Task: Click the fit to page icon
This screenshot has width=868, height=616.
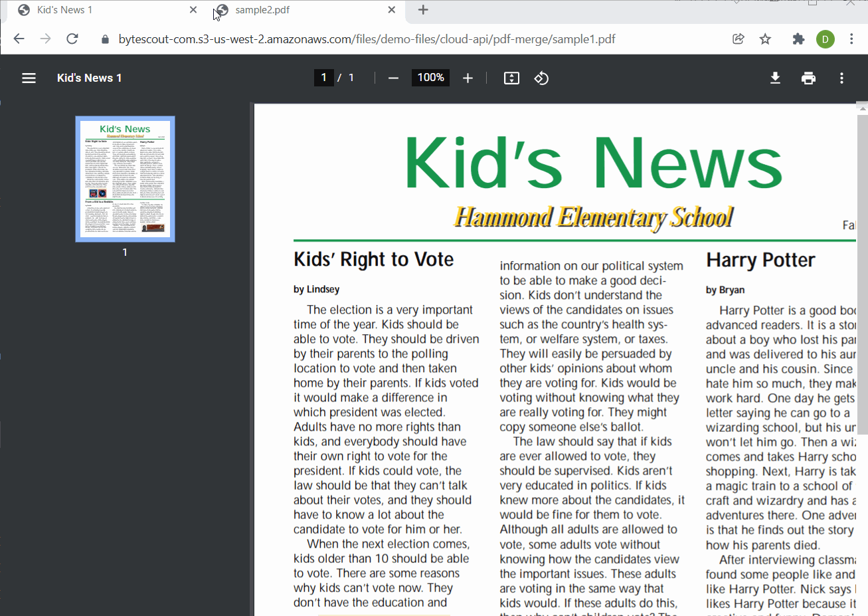Action: [511, 78]
